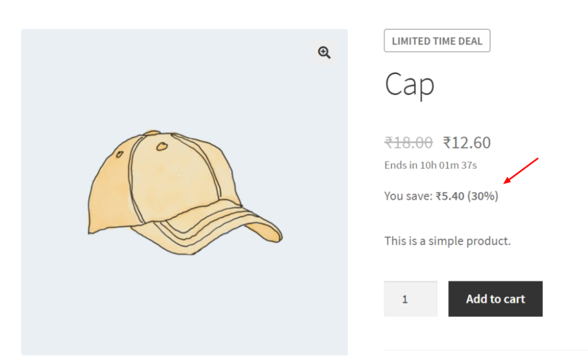Click the discounted price ₹12.60
The width and height of the screenshot is (588, 364).
click(467, 142)
